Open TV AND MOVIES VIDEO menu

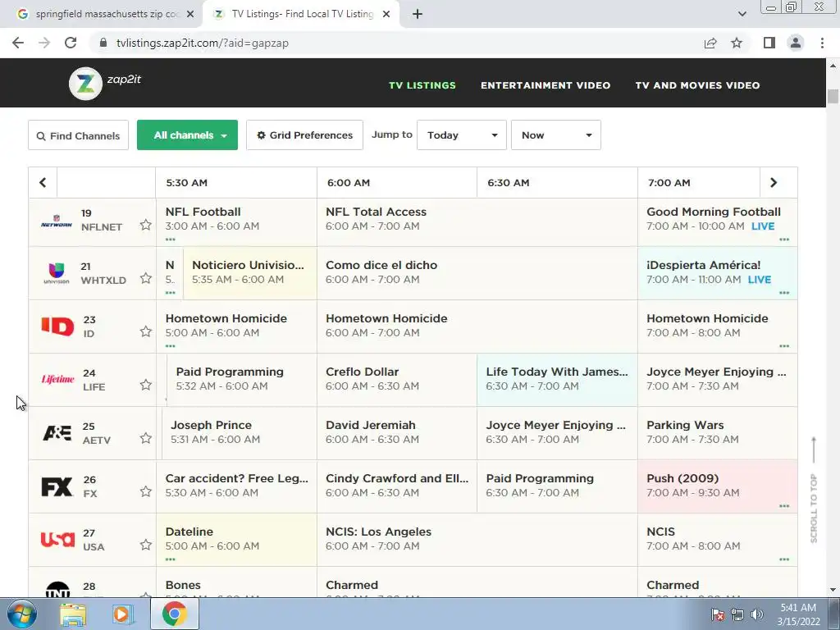point(697,85)
